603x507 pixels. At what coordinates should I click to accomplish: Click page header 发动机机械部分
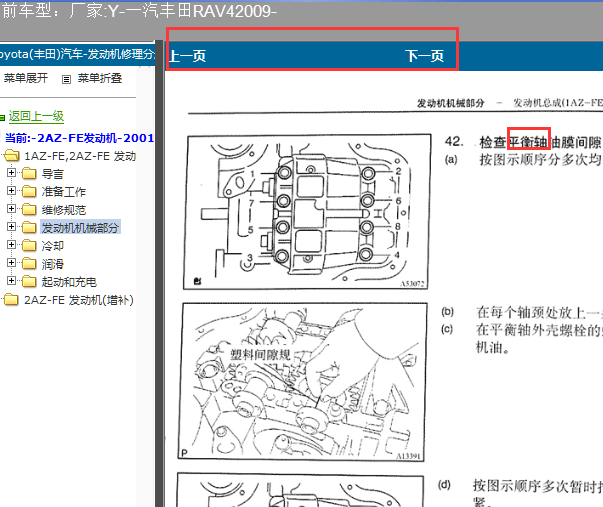[450, 103]
